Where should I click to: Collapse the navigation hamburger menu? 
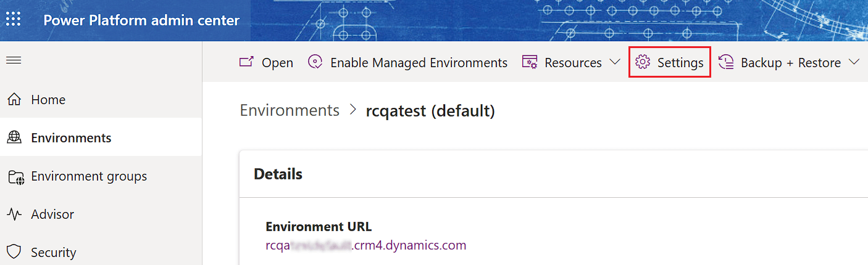click(x=14, y=60)
